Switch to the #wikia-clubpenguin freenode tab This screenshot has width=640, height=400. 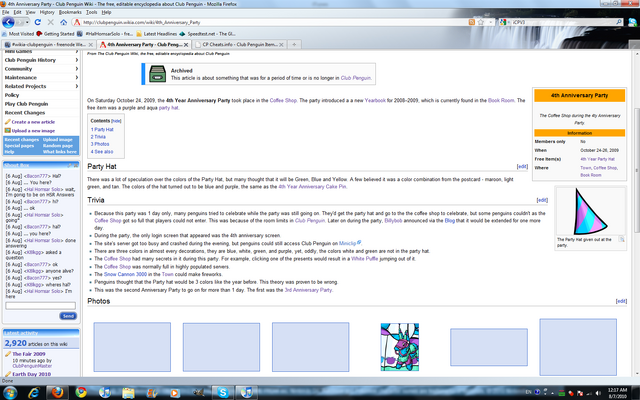(x=48, y=44)
